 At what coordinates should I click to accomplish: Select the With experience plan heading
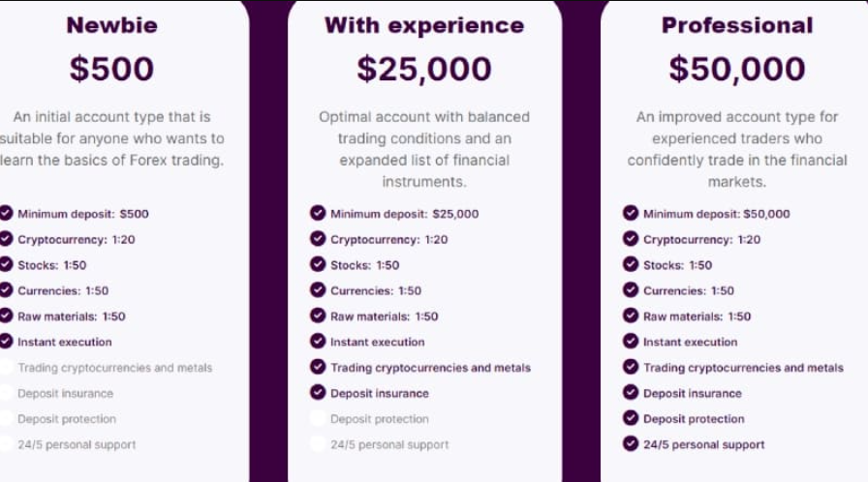[x=424, y=26]
